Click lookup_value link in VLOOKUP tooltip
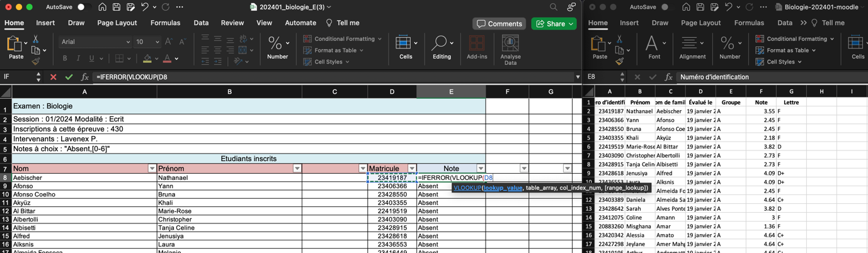Viewport: 868px width, 253px height. click(x=503, y=188)
